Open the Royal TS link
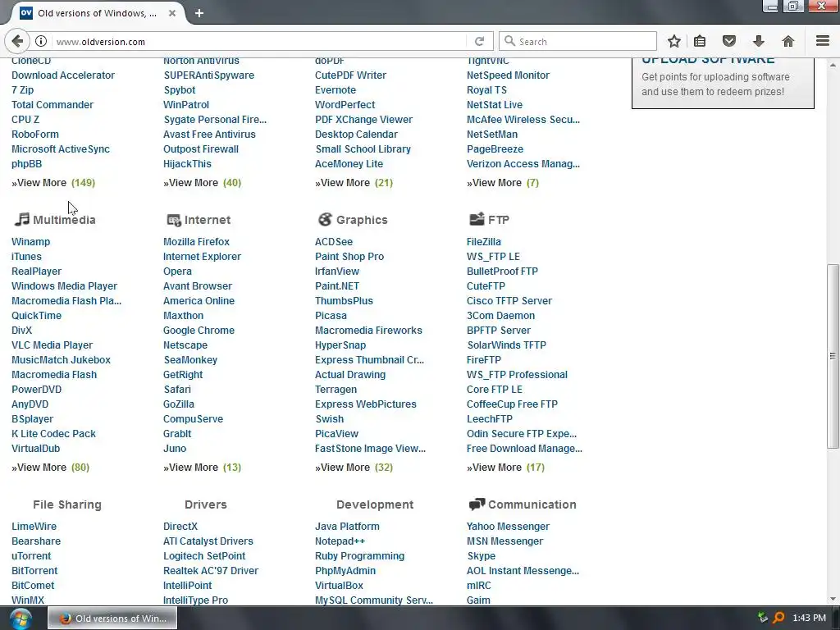Viewport: 840px width, 630px height. 486,90
